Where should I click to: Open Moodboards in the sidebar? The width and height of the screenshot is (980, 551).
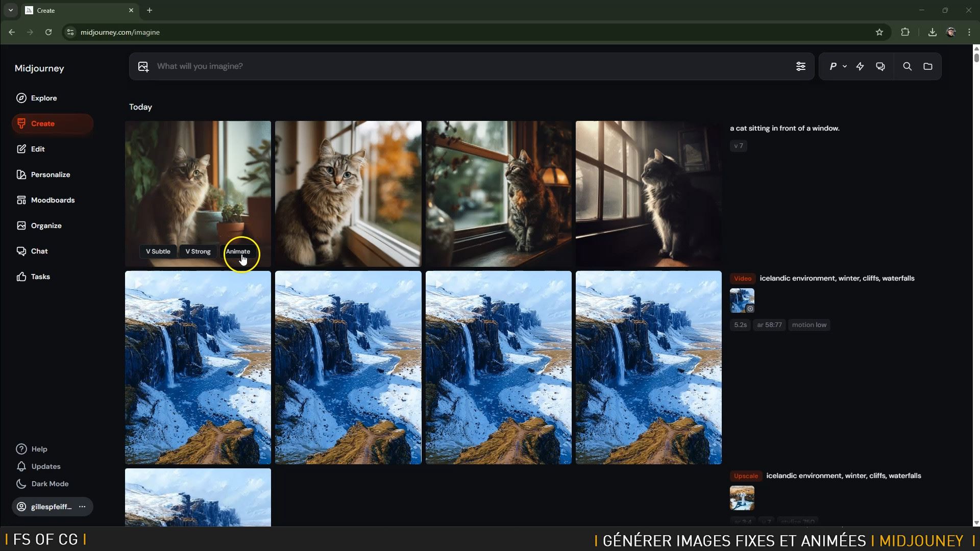click(53, 200)
